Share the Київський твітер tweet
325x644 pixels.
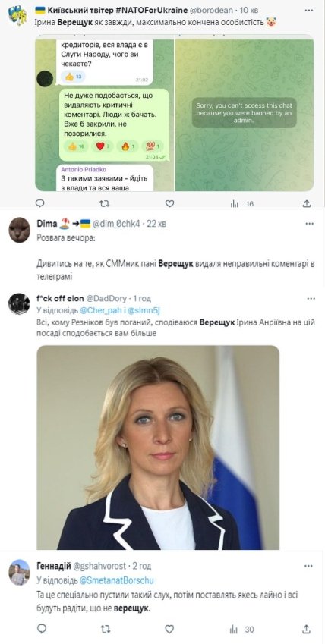307,203
